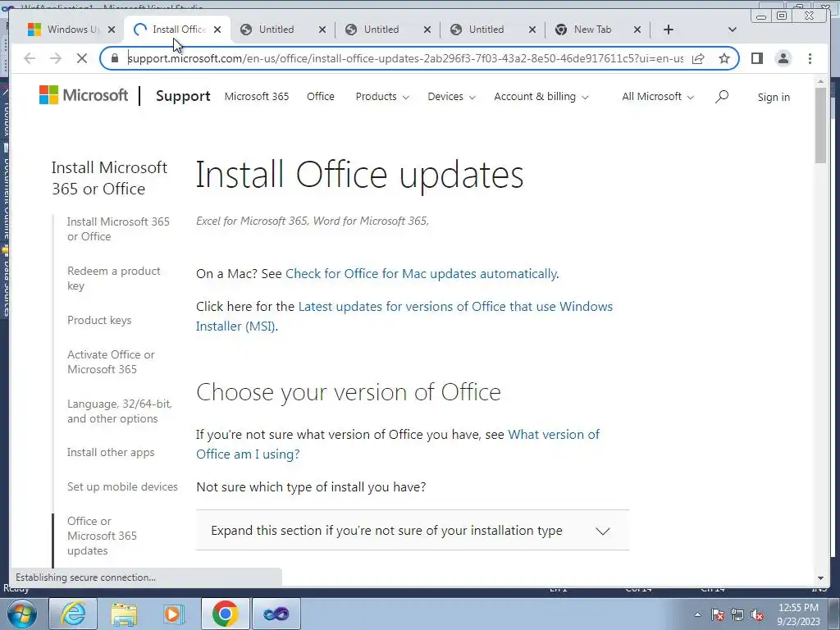Screen dimensions: 840x630
Task: Click the Microsoft logo
Action: 84,95
